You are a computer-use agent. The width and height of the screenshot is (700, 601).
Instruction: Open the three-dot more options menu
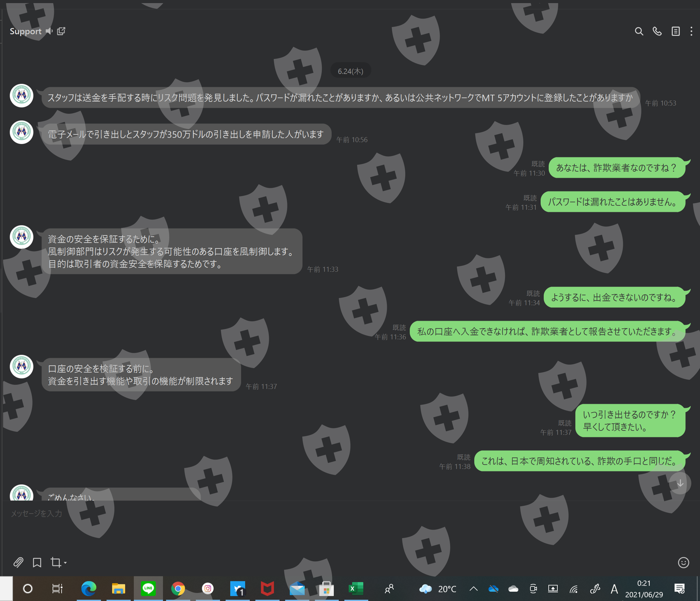pos(691,31)
